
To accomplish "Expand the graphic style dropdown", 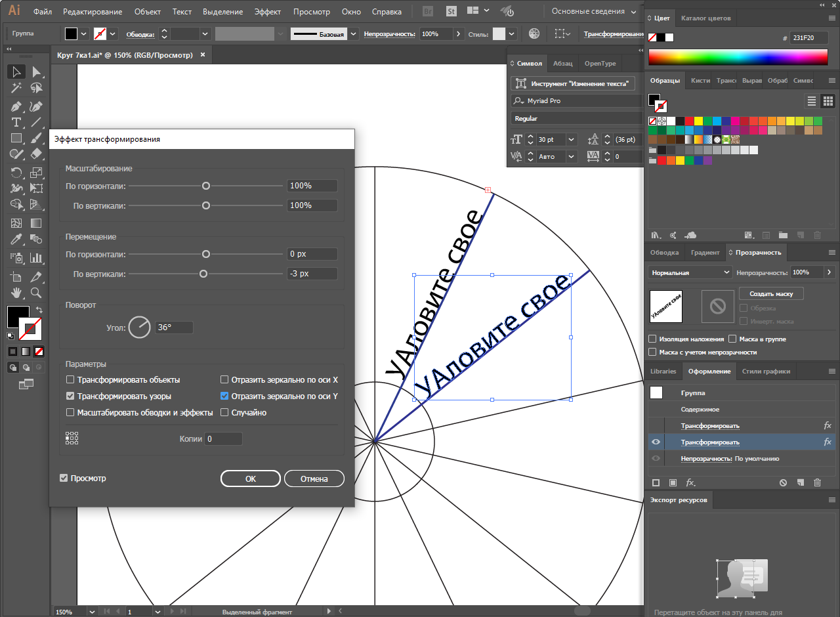I will [511, 33].
